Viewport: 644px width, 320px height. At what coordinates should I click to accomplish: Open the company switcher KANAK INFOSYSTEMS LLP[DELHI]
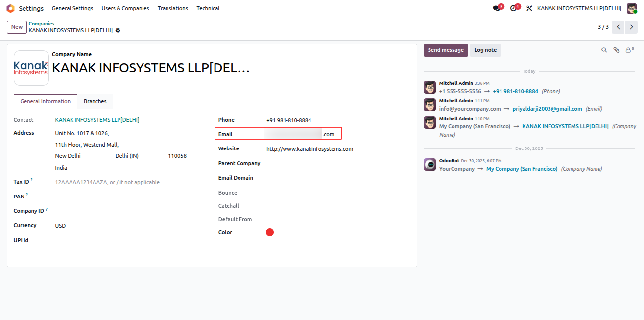579,8
